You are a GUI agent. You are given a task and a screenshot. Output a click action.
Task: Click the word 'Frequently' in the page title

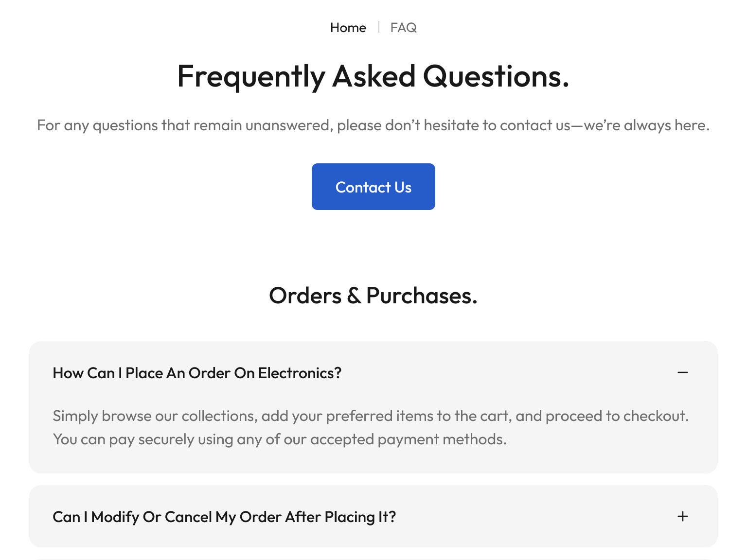[251, 76]
